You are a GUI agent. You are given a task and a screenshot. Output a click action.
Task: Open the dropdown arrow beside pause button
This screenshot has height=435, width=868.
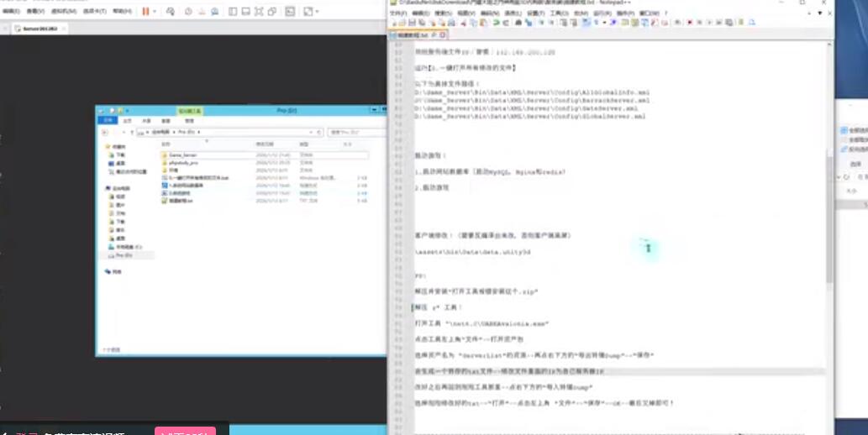[x=155, y=12]
